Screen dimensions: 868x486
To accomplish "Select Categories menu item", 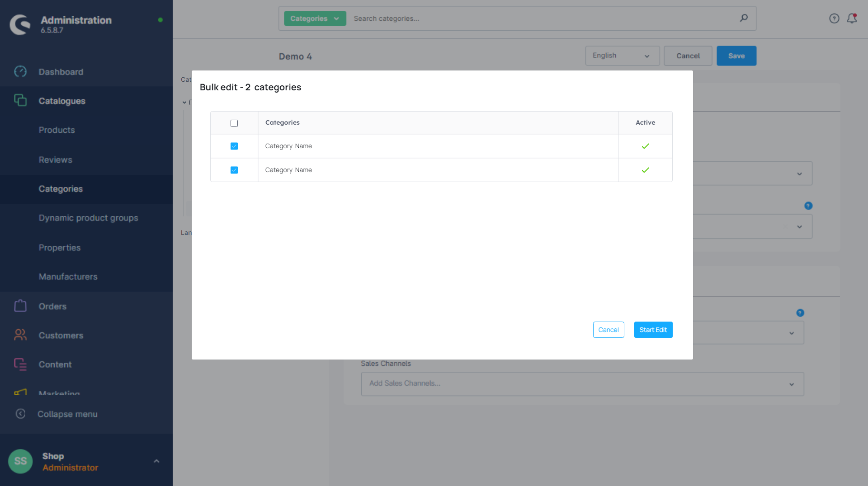I will coord(61,189).
